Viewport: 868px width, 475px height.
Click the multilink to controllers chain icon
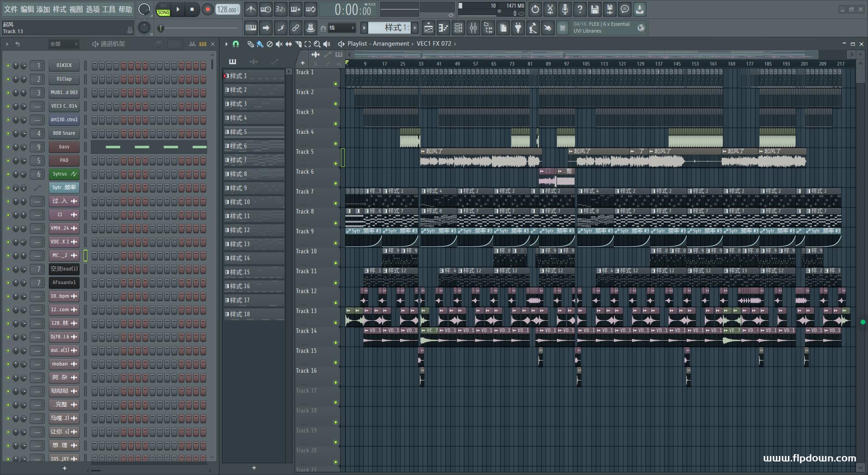pyautogui.click(x=296, y=28)
